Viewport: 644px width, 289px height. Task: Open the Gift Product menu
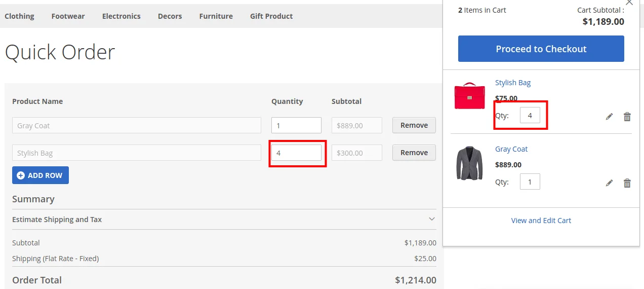tap(271, 16)
